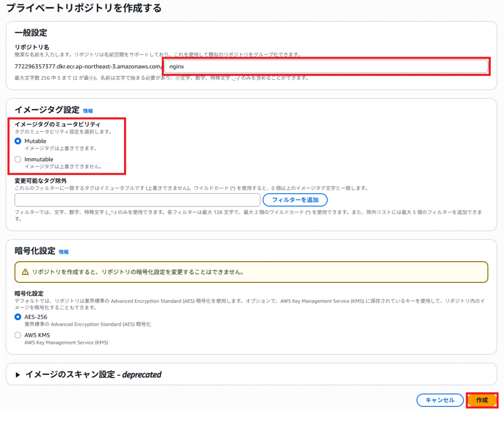Click the repository name field containing nginx
The image size is (504, 423).
pyautogui.click(x=326, y=66)
